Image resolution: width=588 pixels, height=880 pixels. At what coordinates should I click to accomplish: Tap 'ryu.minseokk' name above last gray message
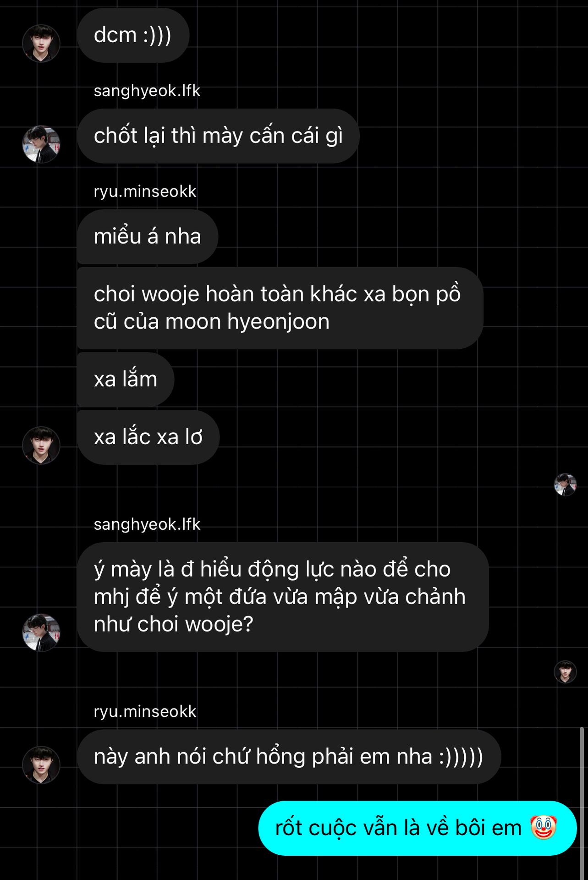click(x=145, y=711)
